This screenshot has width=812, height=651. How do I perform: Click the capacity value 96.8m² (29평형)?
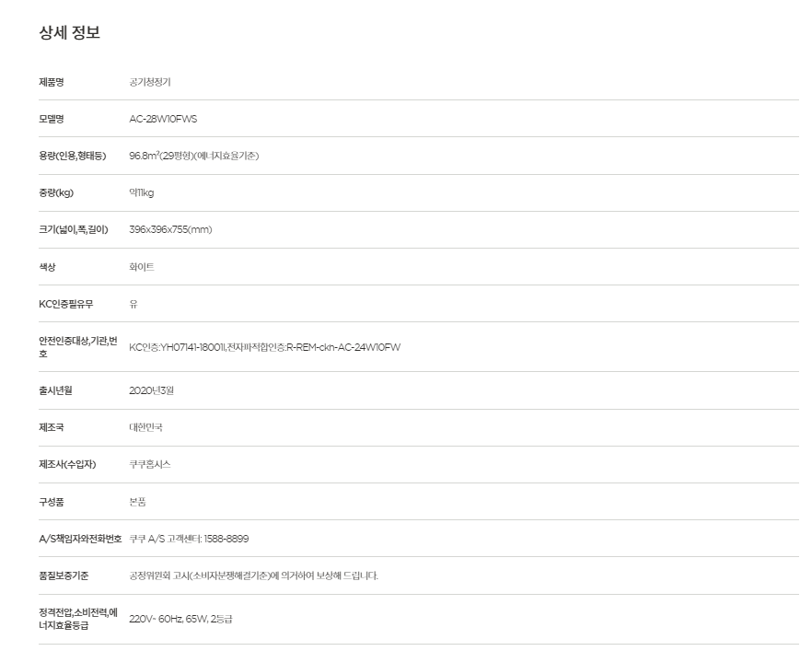pyautogui.click(x=160, y=156)
